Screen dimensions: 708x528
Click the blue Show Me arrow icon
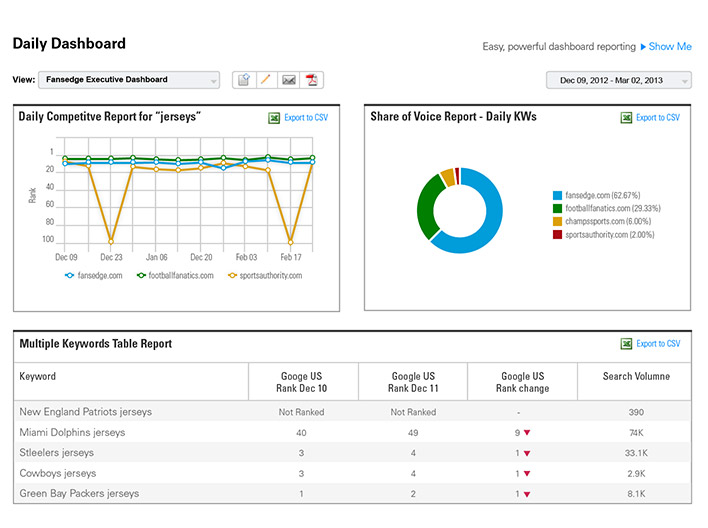[643, 47]
